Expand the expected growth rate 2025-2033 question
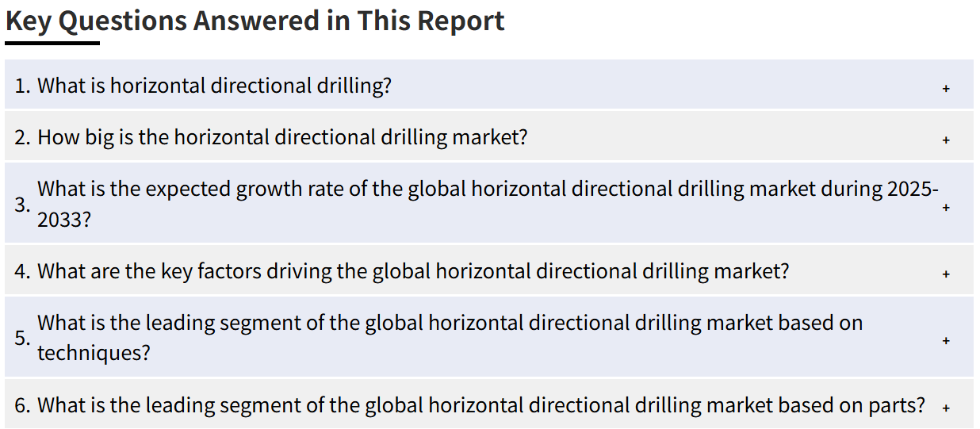980x429 pixels. [x=489, y=203]
